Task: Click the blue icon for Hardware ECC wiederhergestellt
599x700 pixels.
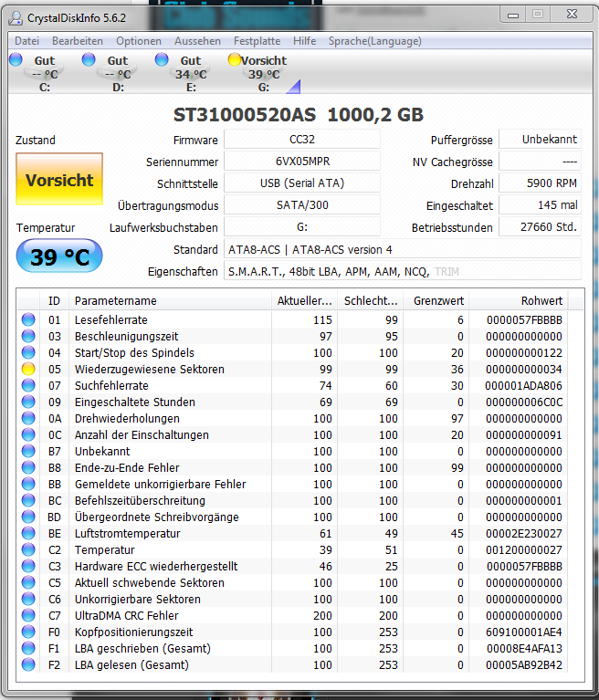Action: click(28, 566)
